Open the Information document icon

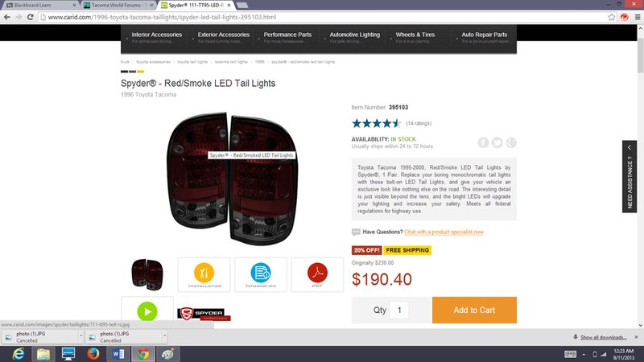point(260,274)
